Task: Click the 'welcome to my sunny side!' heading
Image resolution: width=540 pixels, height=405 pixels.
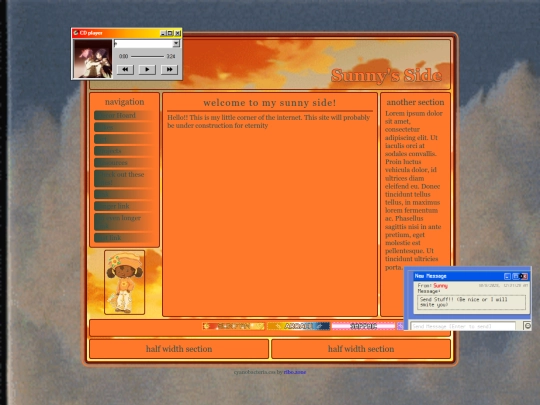Action: coord(270,103)
